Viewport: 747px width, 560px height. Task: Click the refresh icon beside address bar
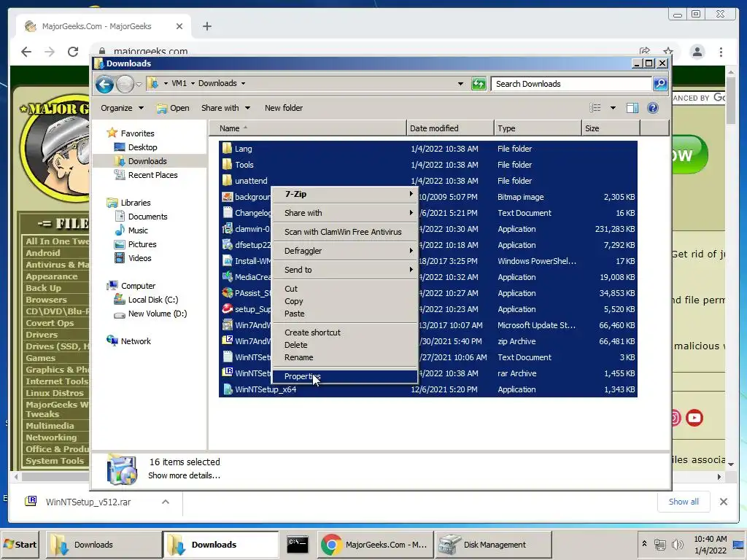tap(479, 84)
